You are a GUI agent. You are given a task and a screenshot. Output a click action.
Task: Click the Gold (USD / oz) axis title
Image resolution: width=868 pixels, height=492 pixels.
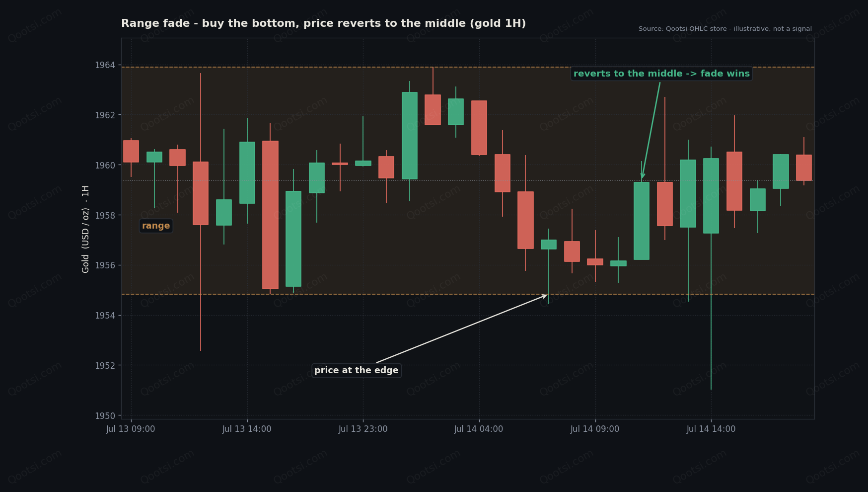(85, 229)
